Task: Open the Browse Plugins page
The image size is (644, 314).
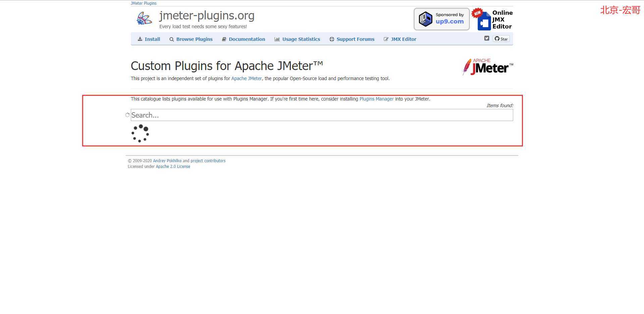Action: pyautogui.click(x=191, y=39)
